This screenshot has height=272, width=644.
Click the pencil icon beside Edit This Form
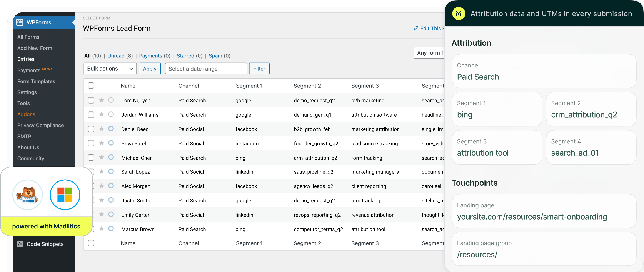click(415, 28)
